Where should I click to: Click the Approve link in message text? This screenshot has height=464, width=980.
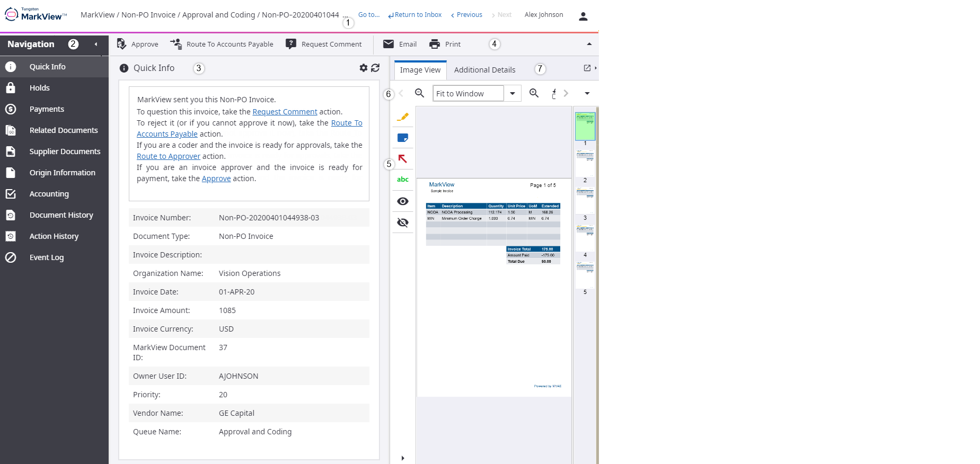click(x=216, y=179)
